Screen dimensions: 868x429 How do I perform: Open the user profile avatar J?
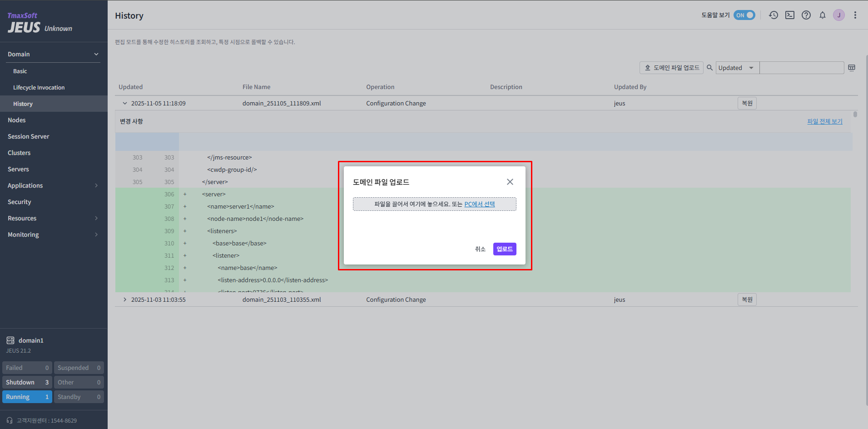point(839,15)
